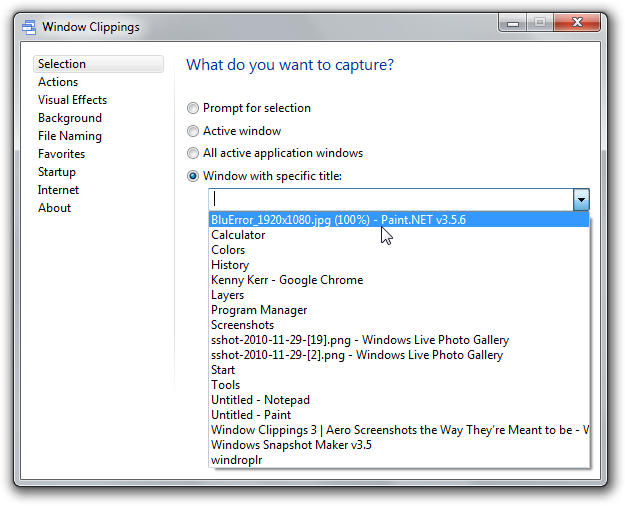Screen dimensions: 625x506
Task: Click the Window Clippings title bar icon
Action: coord(29,27)
